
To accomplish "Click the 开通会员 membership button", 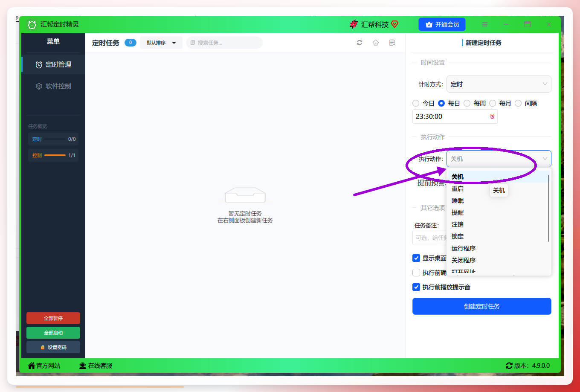I will (442, 25).
